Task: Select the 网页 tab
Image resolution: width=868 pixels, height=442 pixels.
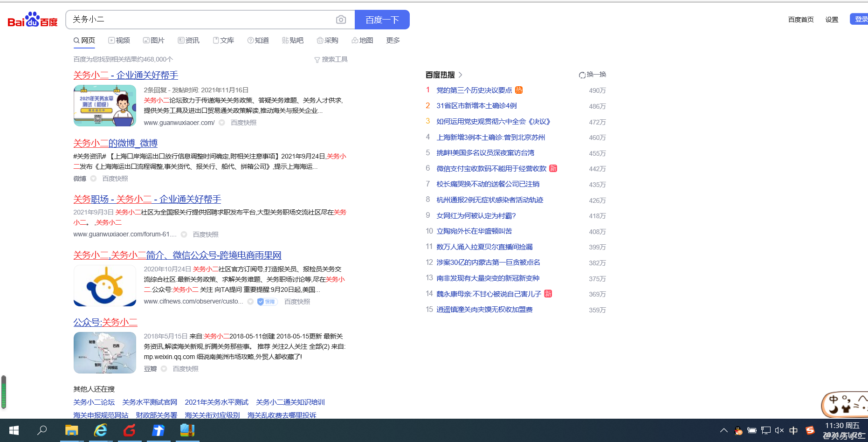Action: 84,41
